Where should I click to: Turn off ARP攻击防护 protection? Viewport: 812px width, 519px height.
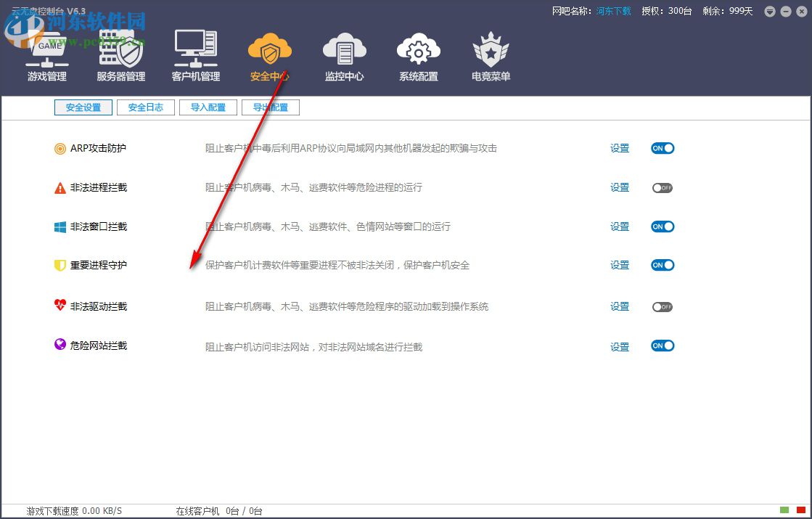[662, 148]
